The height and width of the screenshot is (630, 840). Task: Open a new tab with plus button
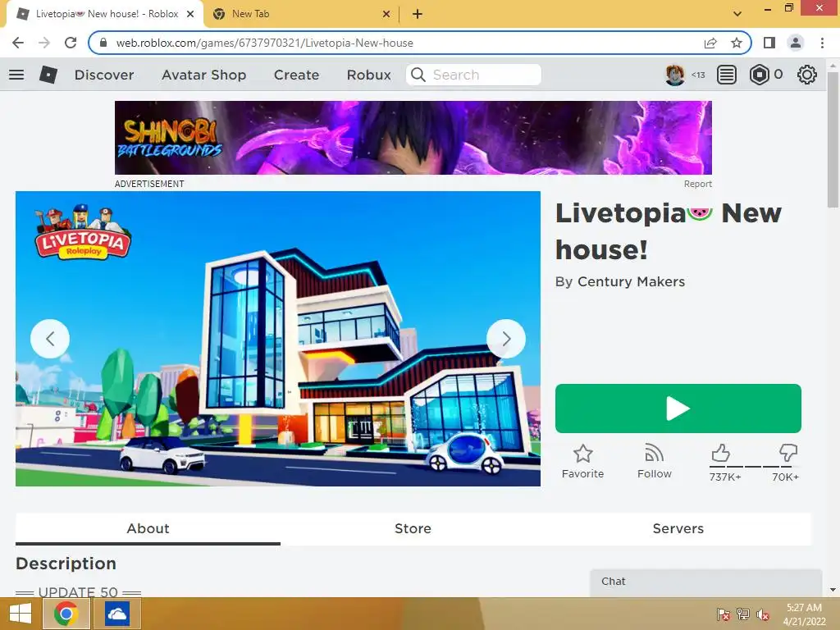pyautogui.click(x=418, y=14)
